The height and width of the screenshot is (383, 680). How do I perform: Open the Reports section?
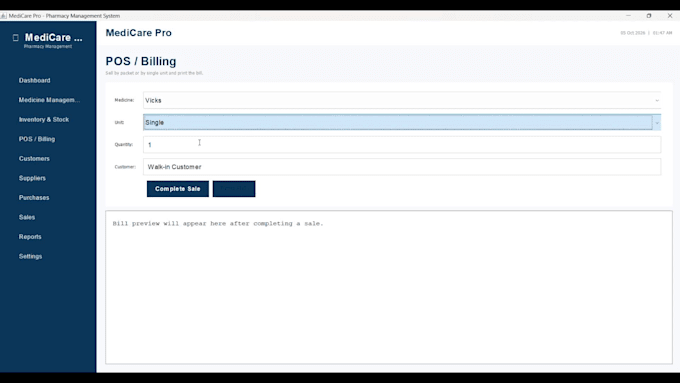(30, 236)
